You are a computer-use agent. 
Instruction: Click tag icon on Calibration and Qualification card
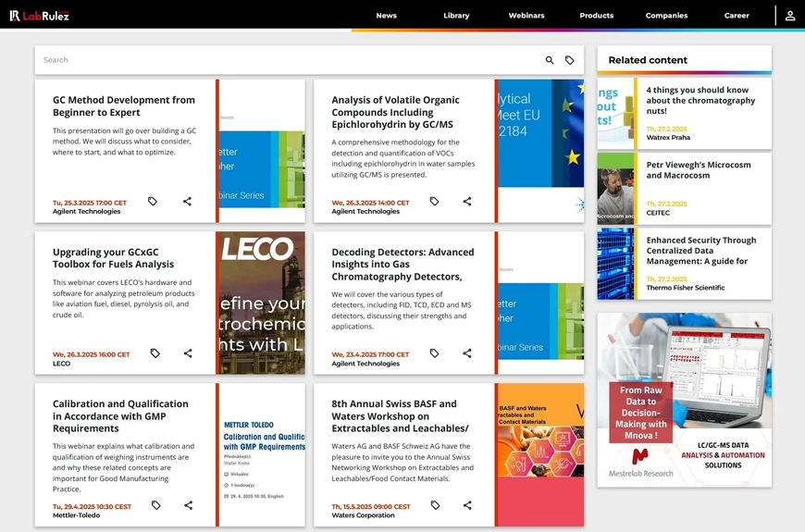pyautogui.click(x=156, y=505)
